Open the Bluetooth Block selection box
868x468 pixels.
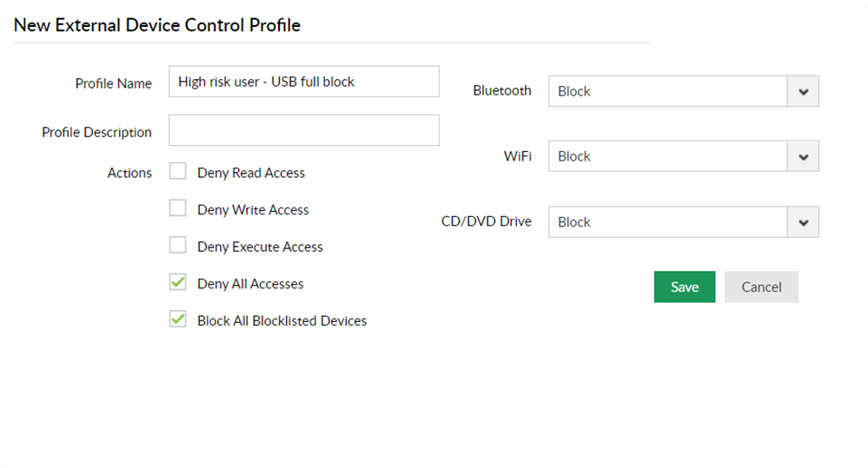pyautogui.click(x=667, y=91)
